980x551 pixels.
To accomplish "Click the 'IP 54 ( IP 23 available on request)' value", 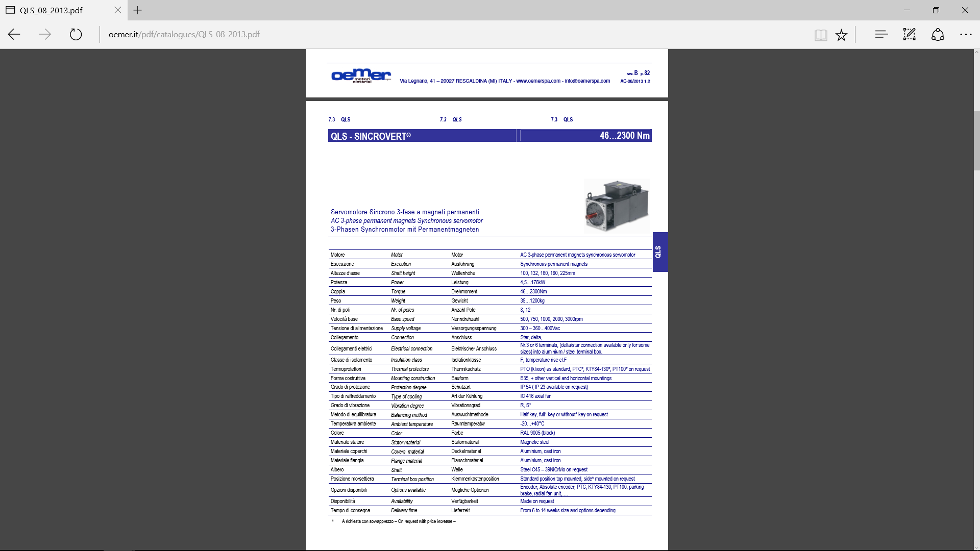I will coord(554,387).
